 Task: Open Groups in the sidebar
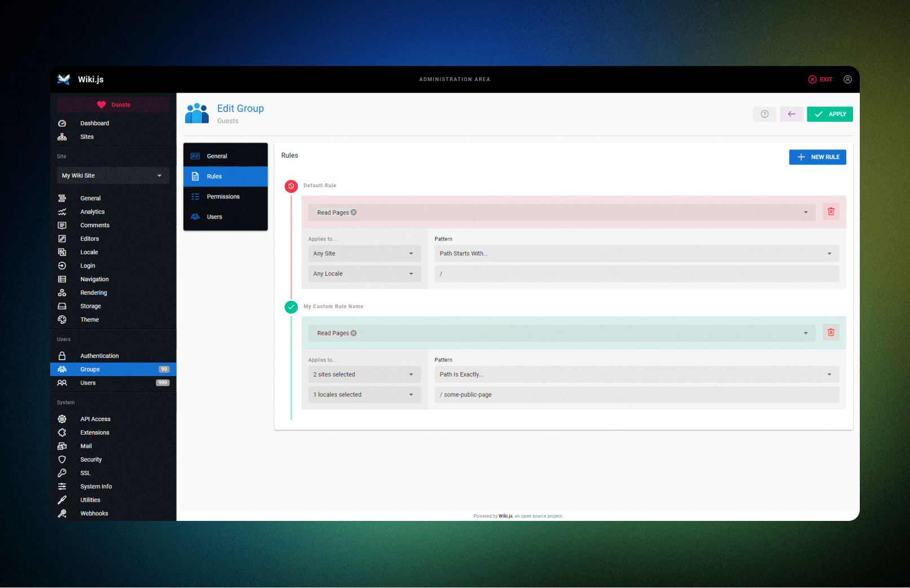pos(113,369)
